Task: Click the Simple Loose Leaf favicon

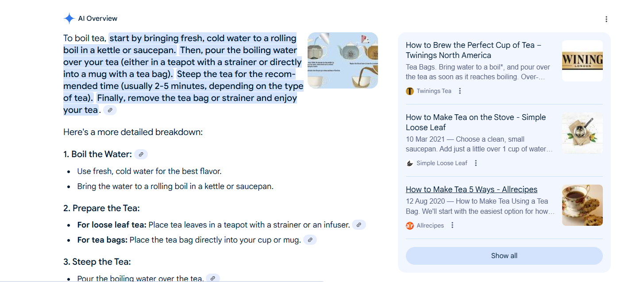Action: pos(409,163)
